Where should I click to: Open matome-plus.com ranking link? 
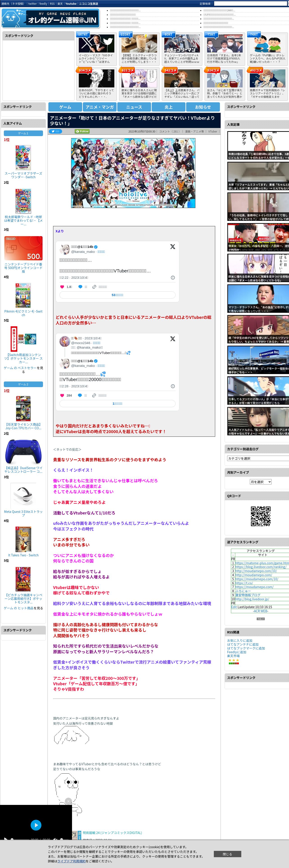point(262,563)
